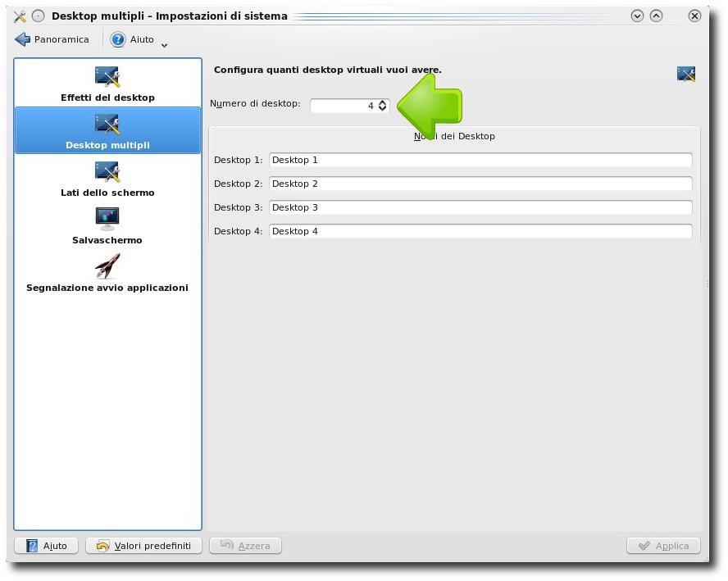Click the blue Aiuto question mark icon
The image size is (728, 581).
(x=118, y=39)
